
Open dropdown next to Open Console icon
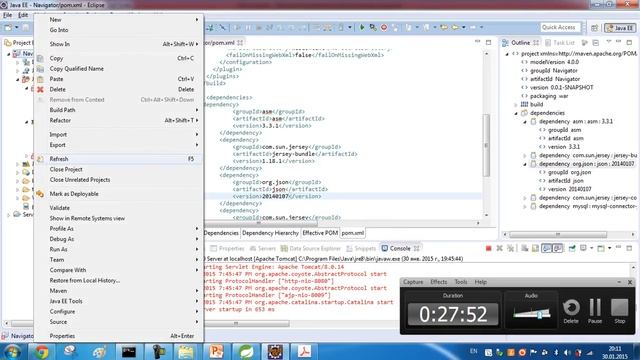[x=609, y=248]
